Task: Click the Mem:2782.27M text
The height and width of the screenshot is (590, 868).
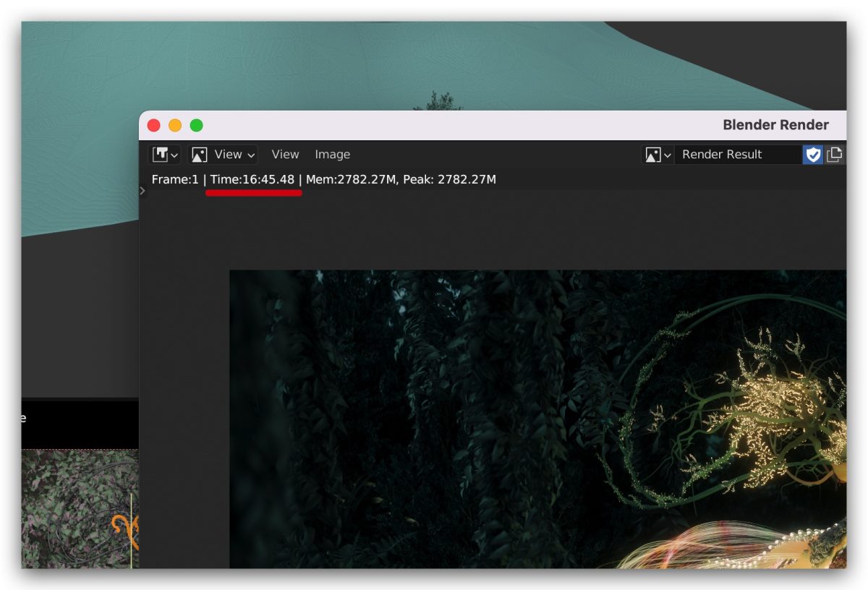Action: [x=352, y=179]
